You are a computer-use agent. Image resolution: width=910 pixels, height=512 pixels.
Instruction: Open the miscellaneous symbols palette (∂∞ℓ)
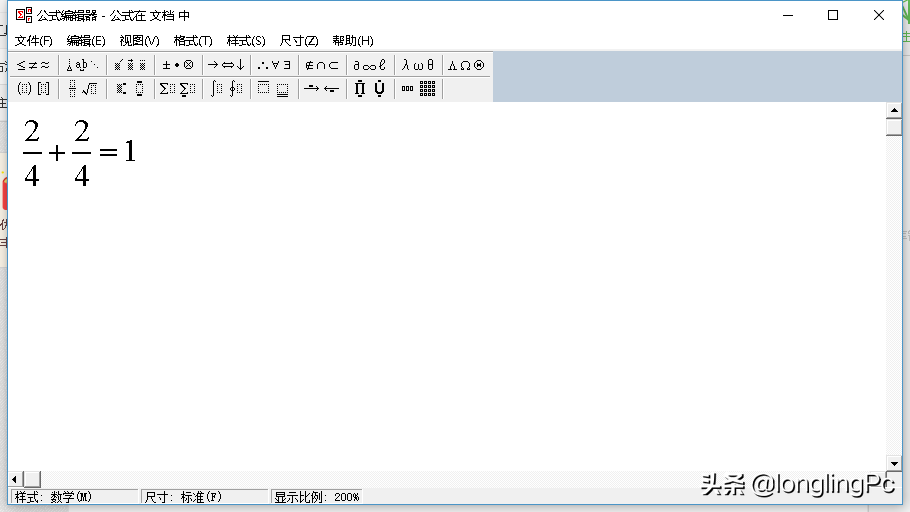370,65
